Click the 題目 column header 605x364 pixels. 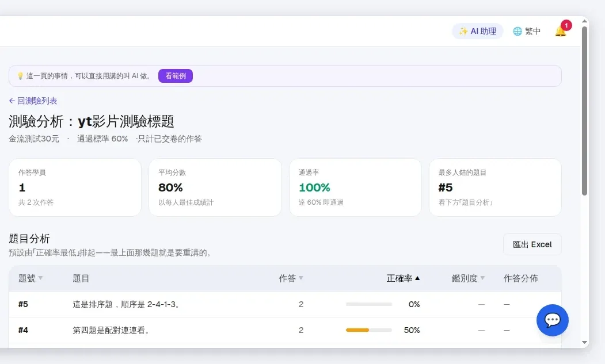pos(81,278)
